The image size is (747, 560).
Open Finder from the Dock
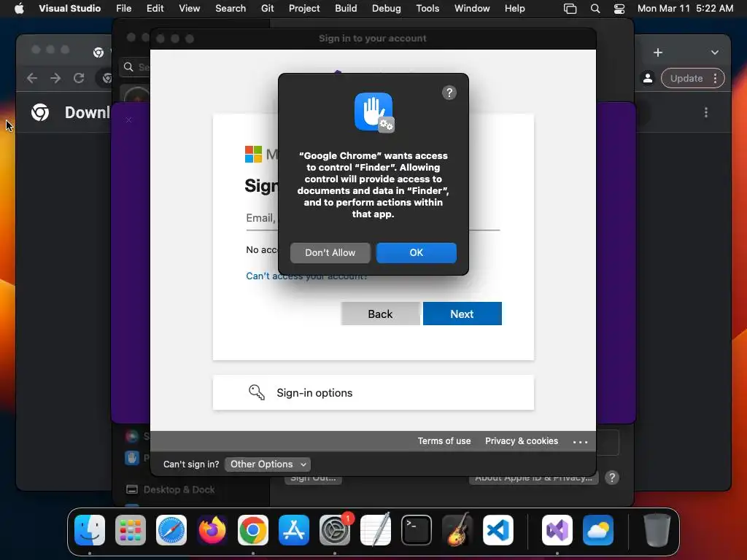click(90, 530)
